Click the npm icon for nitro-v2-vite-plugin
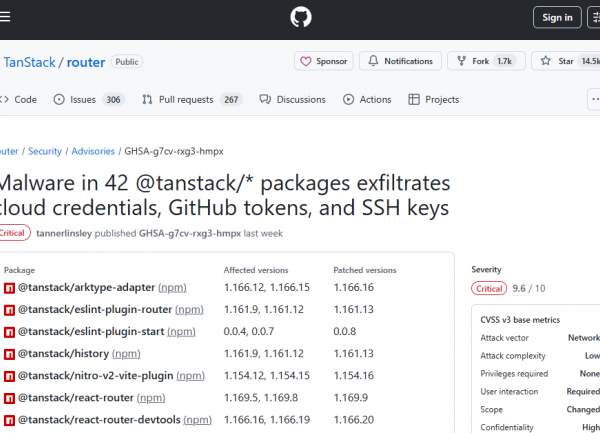Screen dimensions: 600x433 [x=9, y=376]
